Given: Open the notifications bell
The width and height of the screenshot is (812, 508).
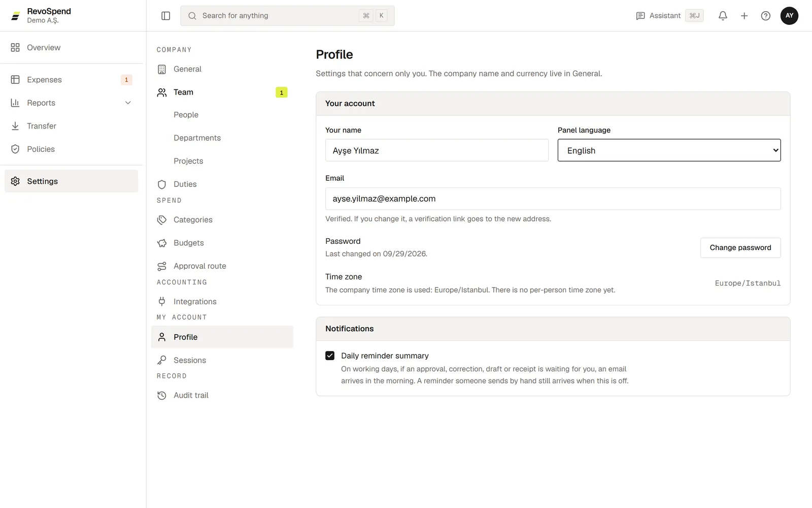Looking at the screenshot, I should pyautogui.click(x=723, y=16).
